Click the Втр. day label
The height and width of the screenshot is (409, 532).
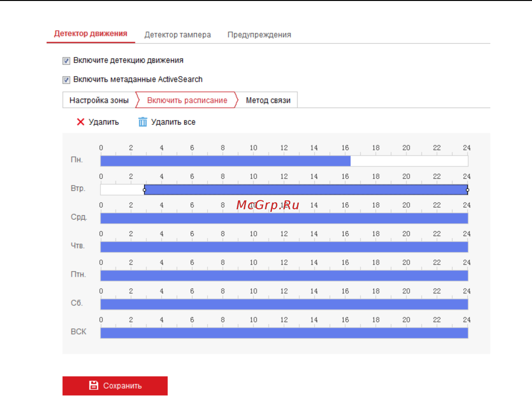point(78,188)
